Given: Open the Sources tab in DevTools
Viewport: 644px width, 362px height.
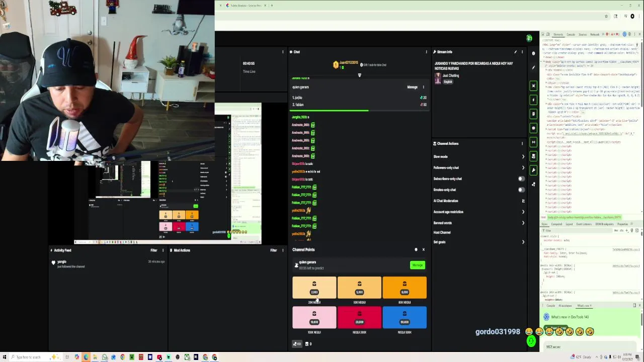Looking at the screenshot, I should [x=583, y=35].
